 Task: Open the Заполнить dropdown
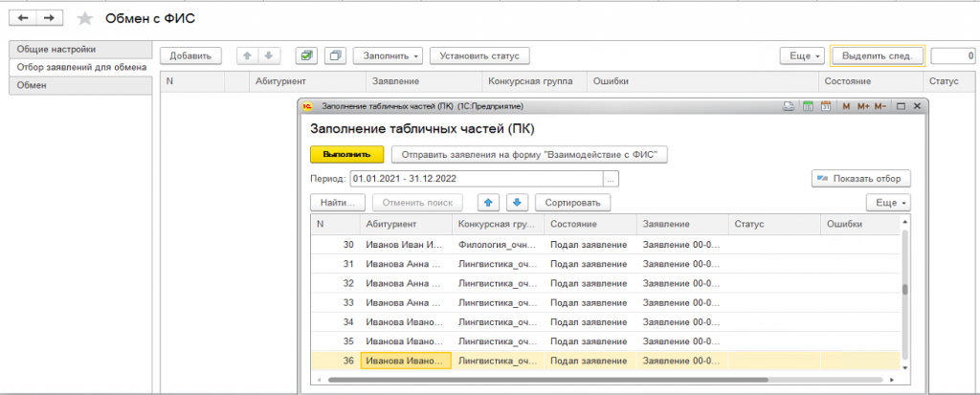click(x=389, y=55)
